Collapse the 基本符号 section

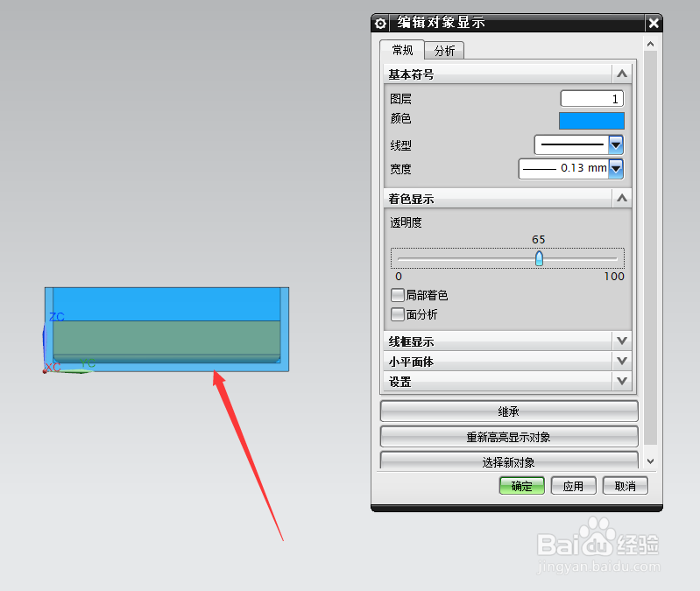(x=622, y=74)
